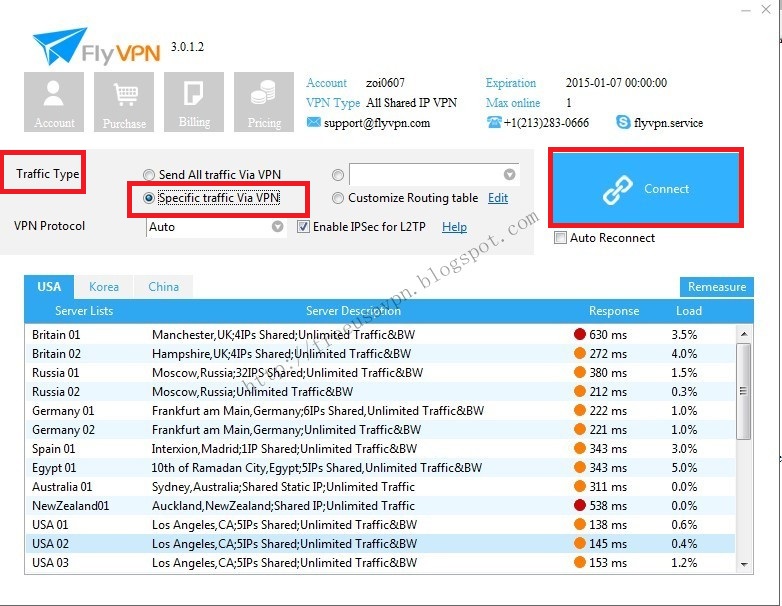782x606 pixels.
Task: Click the orange response dot for Britain 02
Action: [580, 353]
